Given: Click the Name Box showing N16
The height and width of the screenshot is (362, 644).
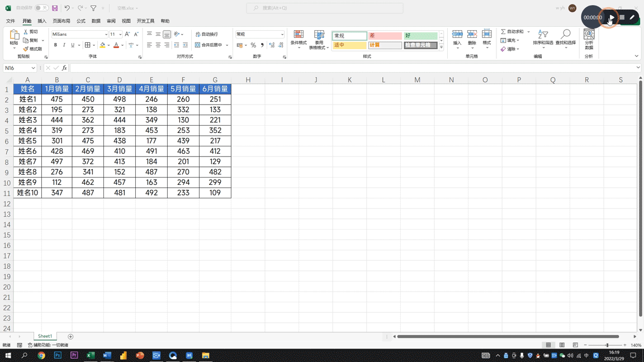Looking at the screenshot, I should [17, 68].
